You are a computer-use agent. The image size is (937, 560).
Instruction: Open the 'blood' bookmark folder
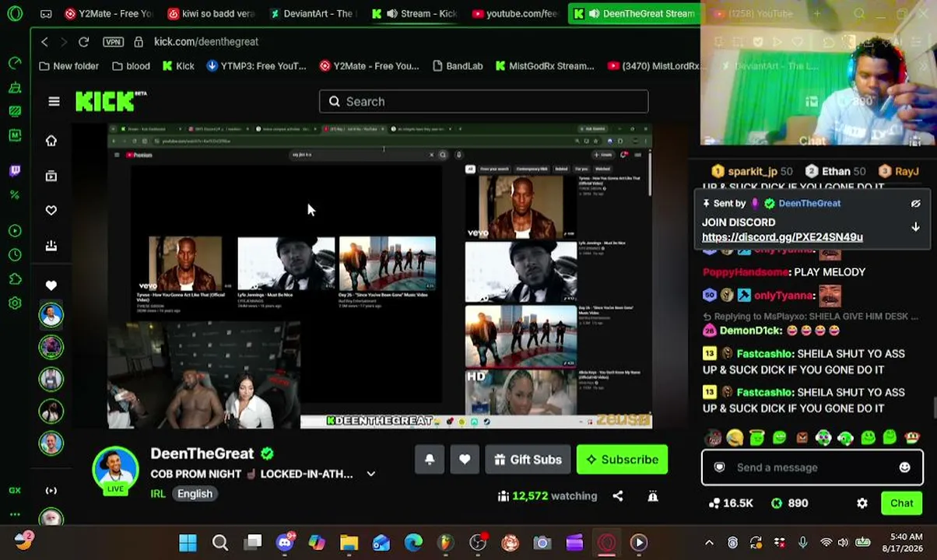click(x=131, y=66)
